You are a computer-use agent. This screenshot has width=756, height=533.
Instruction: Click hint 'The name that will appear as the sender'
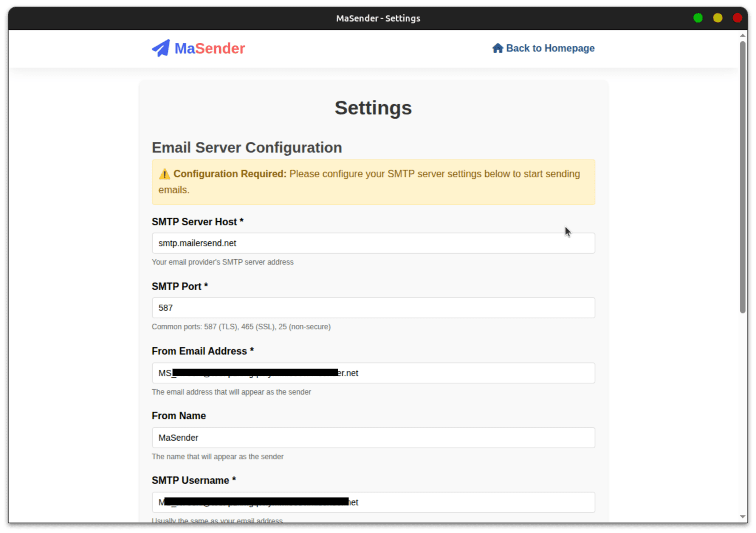218,457
